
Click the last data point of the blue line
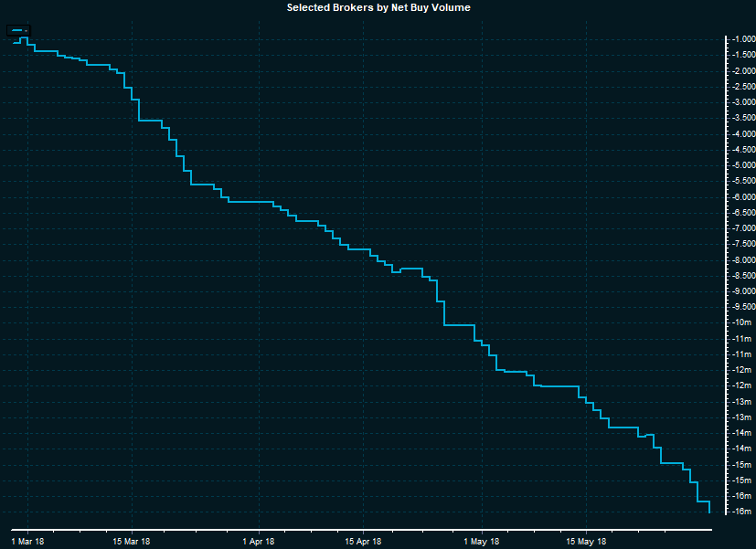[x=709, y=512]
